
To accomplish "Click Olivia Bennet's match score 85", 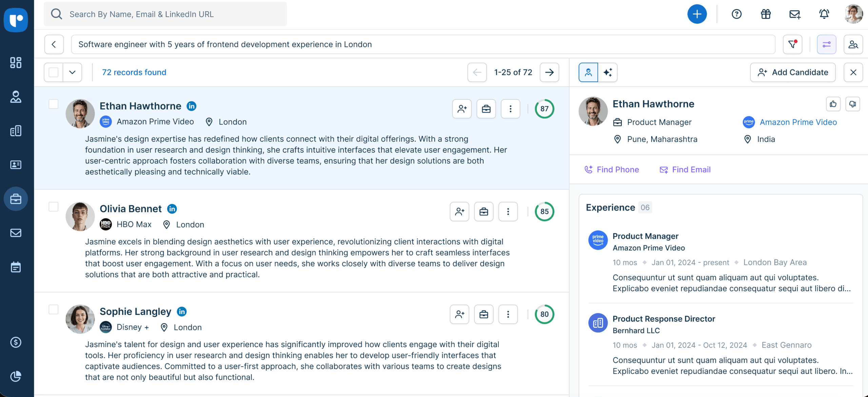I will [545, 212].
